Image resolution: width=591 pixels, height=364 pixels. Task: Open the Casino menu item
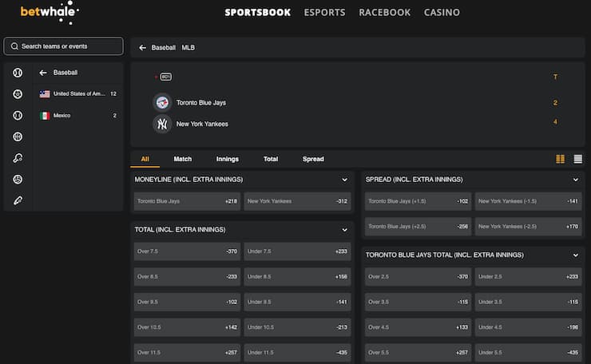(442, 13)
